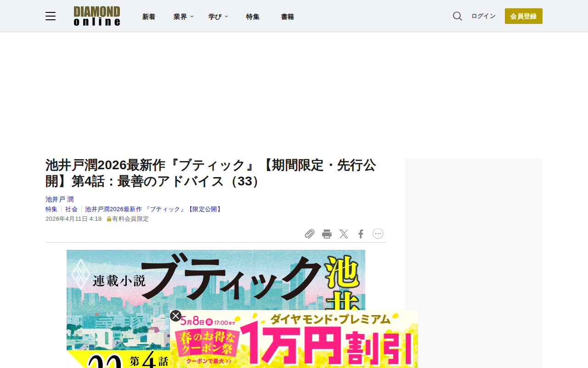The image size is (588, 368).
Task: Open the 特集 menu item
Action: point(253,17)
